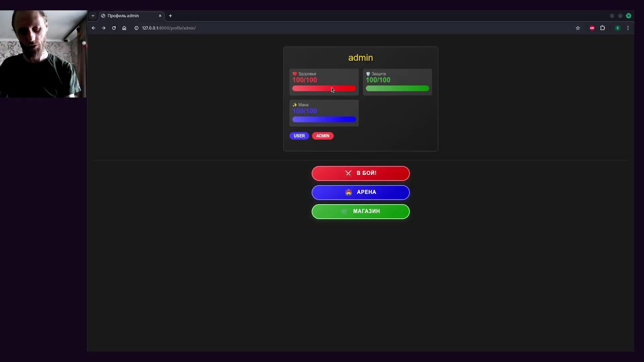The image size is (644, 362).
Task: Click the crossed swords icon on В БОЙ!
Action: 348,173
